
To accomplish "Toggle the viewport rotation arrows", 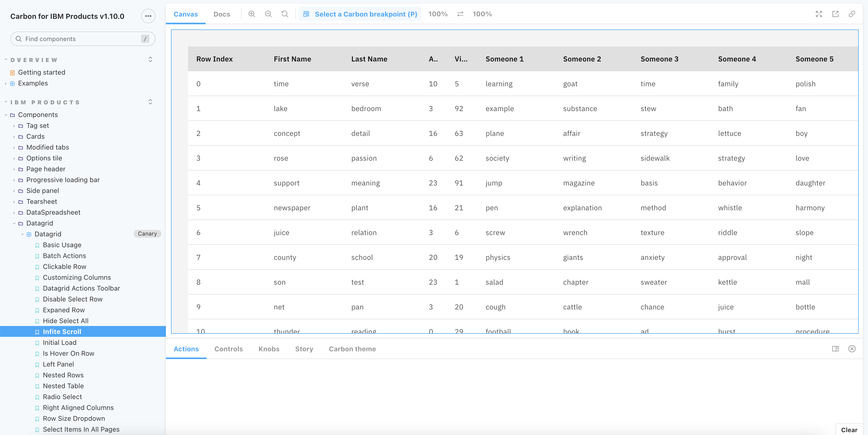I will (460, 14).
